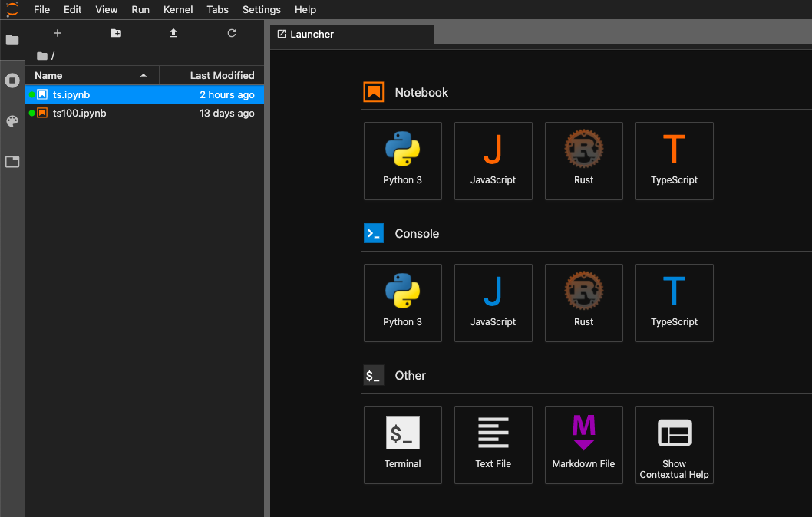
Task: Navigate to the root folder breadcrumb
Action: click(43, 56)
